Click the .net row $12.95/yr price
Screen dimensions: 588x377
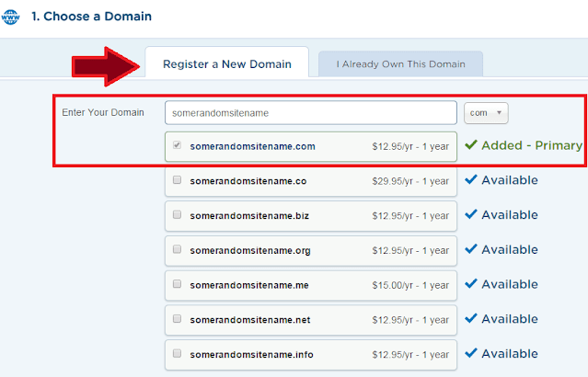tap(410, 320)
